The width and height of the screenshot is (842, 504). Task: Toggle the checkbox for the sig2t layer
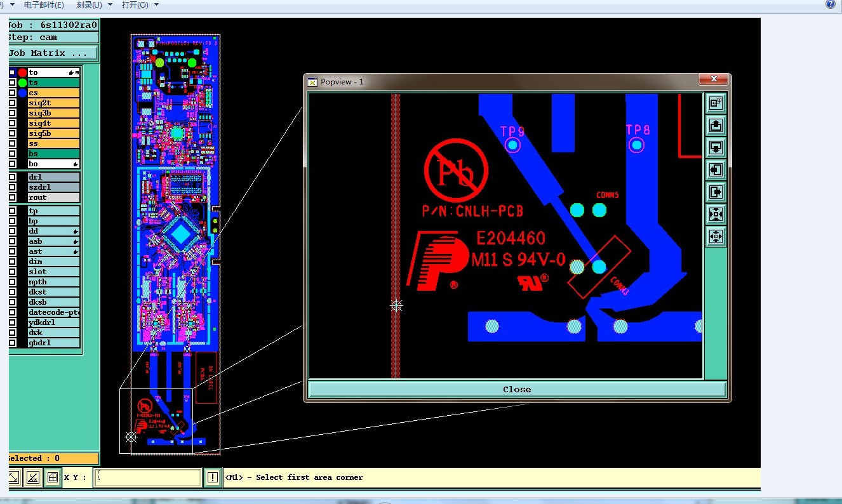pyautogui.click(x=12, y=103)
